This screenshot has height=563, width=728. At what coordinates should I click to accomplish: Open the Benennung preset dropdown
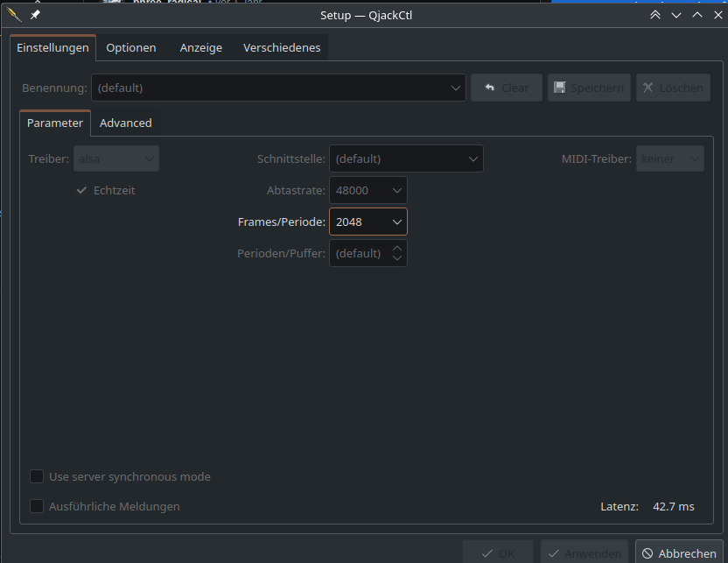coord(278,88)
